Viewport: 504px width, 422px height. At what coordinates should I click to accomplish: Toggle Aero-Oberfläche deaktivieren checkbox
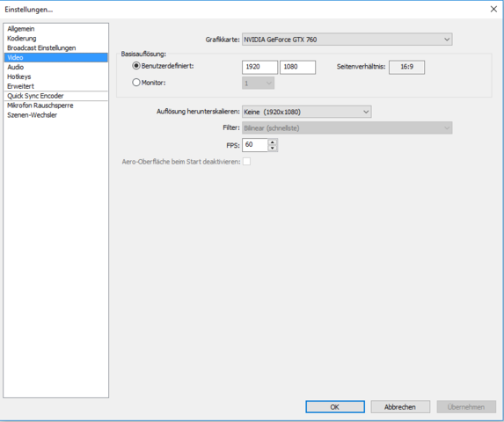246,162
